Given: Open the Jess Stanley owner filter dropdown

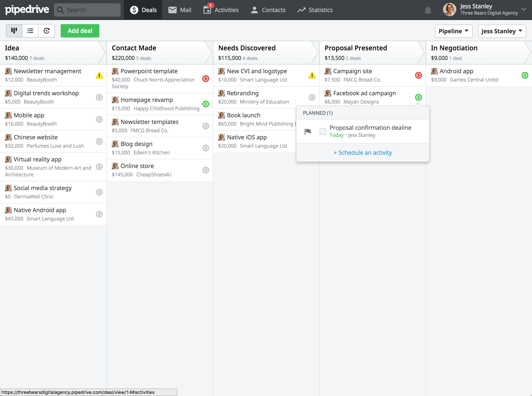Looking at the screenshot, I should [x=502, y=31].
